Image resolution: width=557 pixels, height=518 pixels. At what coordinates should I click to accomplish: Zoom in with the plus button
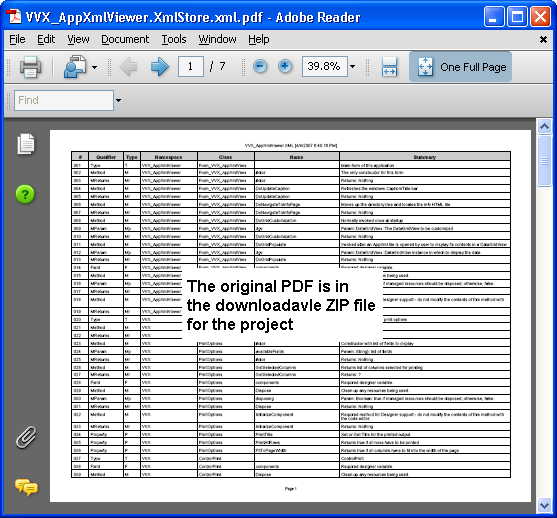(x=285, y=66)
